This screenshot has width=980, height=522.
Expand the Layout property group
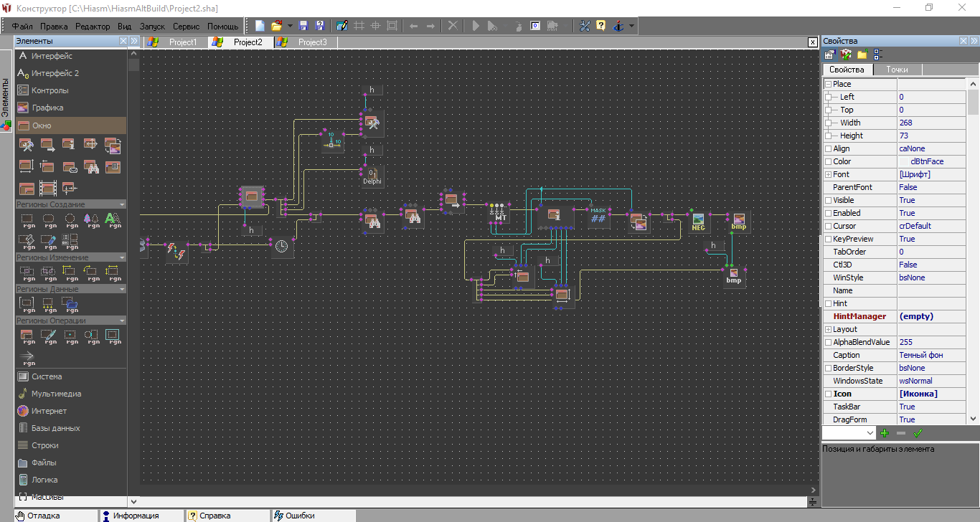(828, 329)
